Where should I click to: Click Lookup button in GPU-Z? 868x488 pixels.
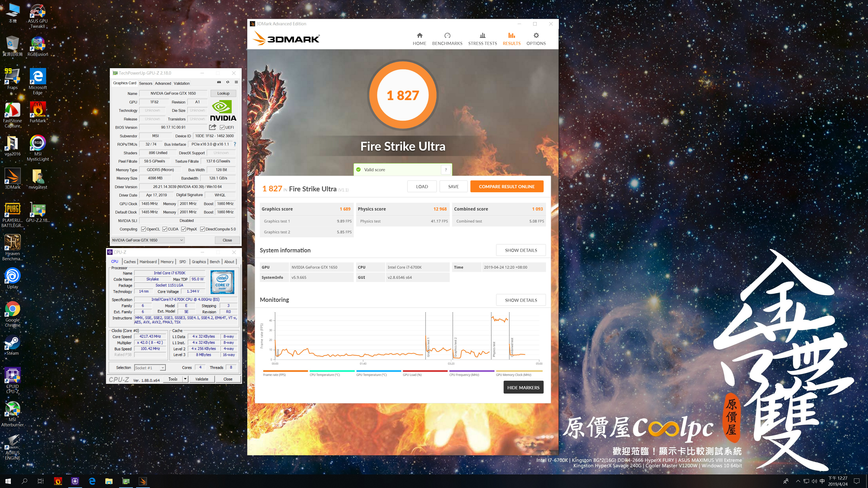click(x=223, y=94)
